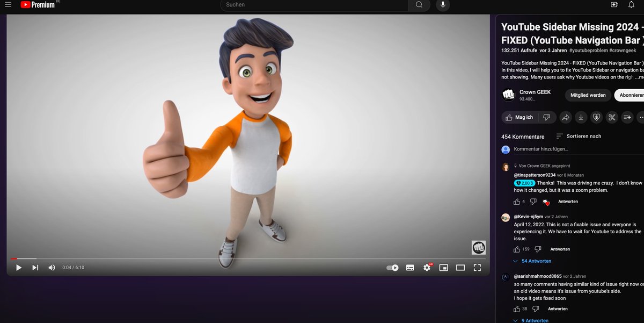
Task: Click the 454 Kommentare heading
Action: pos(523,137)
